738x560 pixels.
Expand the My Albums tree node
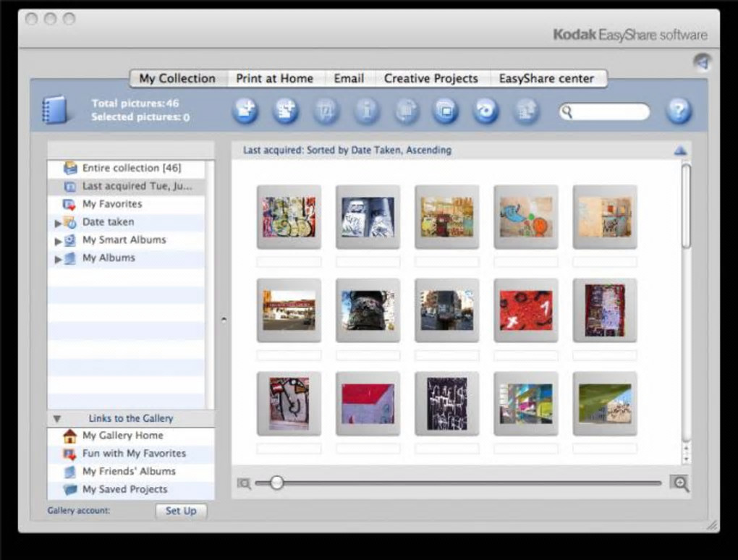tap(57, 259)
